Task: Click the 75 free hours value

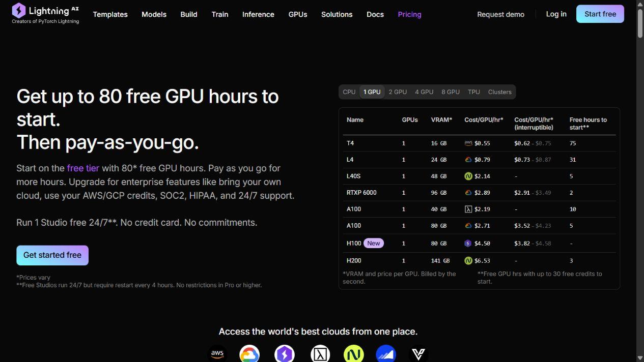Action: point(573,143)
